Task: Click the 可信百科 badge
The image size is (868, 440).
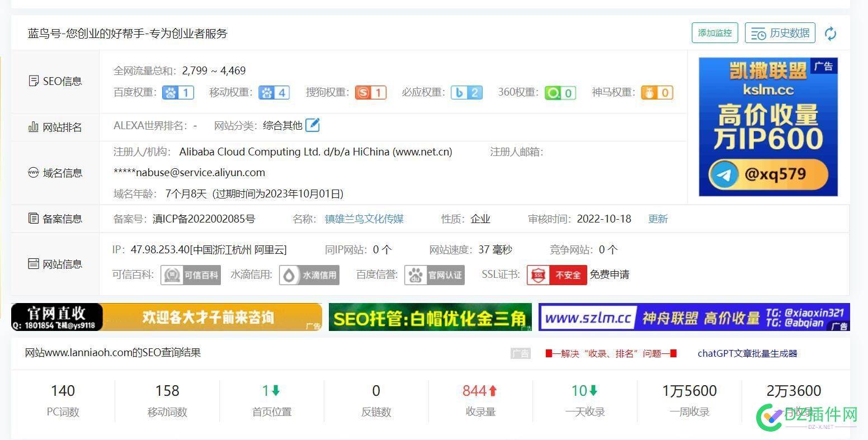Action: 191,275
